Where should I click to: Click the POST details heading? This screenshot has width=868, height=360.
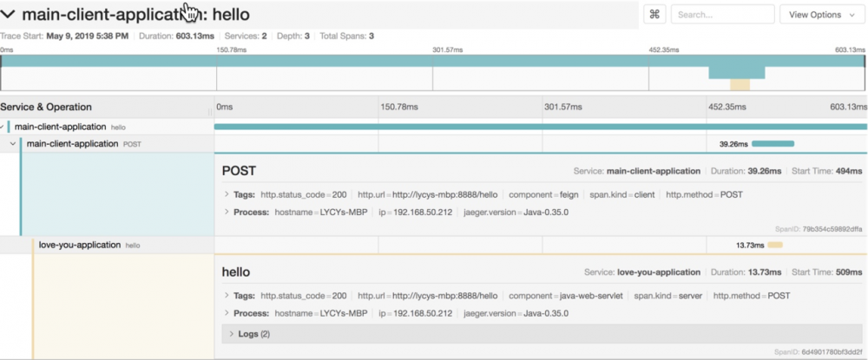[240, 171]
